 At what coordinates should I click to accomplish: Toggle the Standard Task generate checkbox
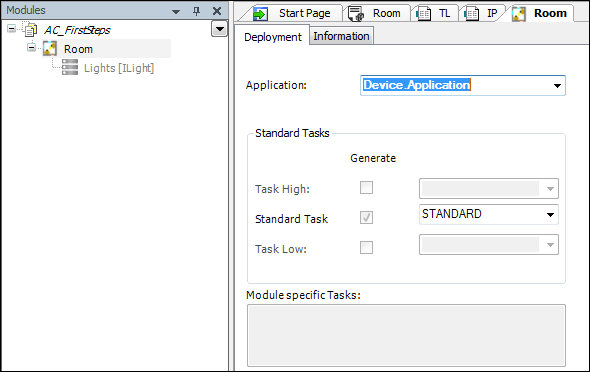366,217
